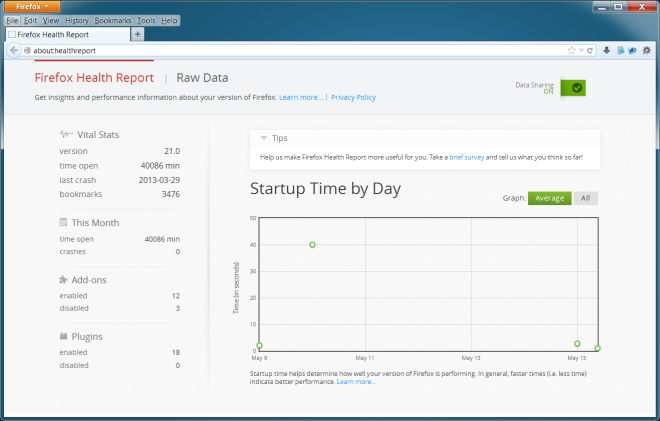Image resolution: width=660 pixels, height=421 pixels.
Task: Bookmark this page with the star icon
Action: click(571, 51)
